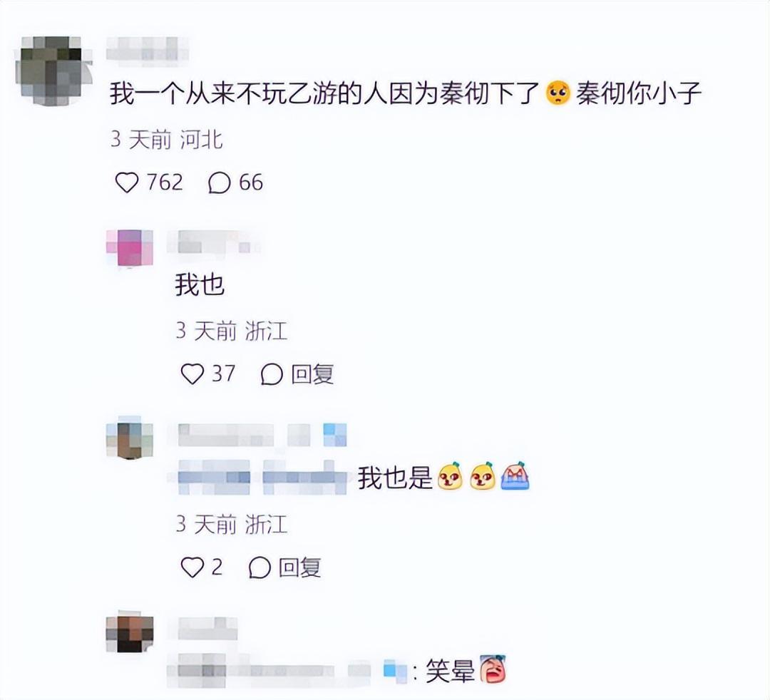Click the "回复" text under "我也是"
Image resolution: width=770 pixels, height=700 pixels.
300,568
